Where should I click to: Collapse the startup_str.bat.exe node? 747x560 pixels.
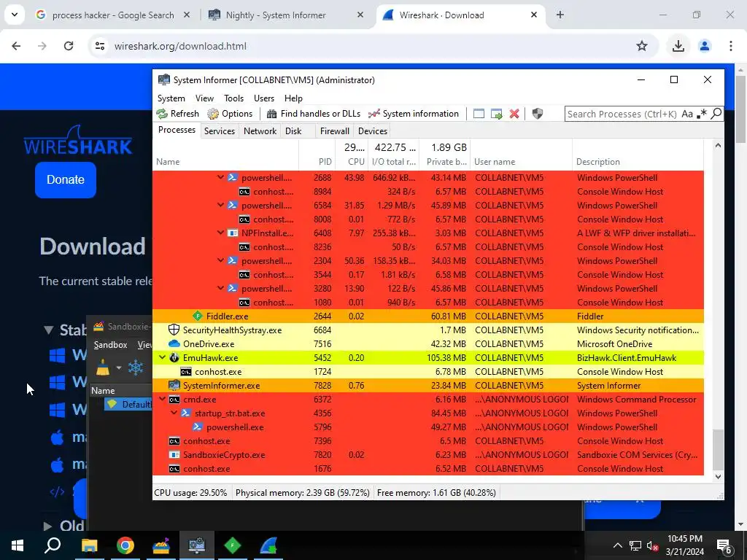pyautogui.click(x=174, y=413)
